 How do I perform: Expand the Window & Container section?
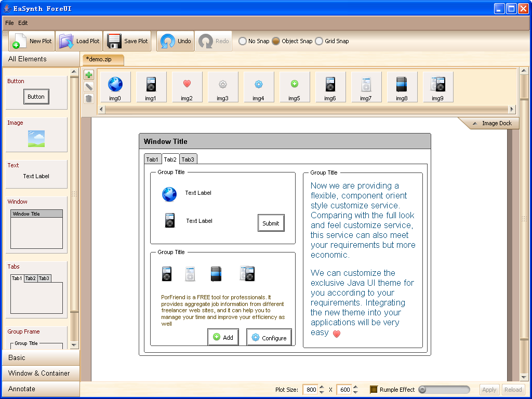pyautogui.click(x=40, y=373)
